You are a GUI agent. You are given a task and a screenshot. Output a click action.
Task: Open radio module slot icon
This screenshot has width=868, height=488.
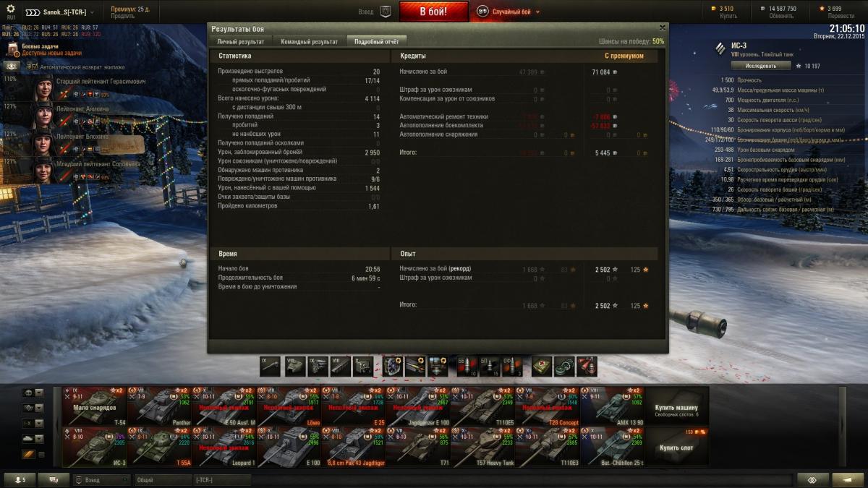pos(364,366)
